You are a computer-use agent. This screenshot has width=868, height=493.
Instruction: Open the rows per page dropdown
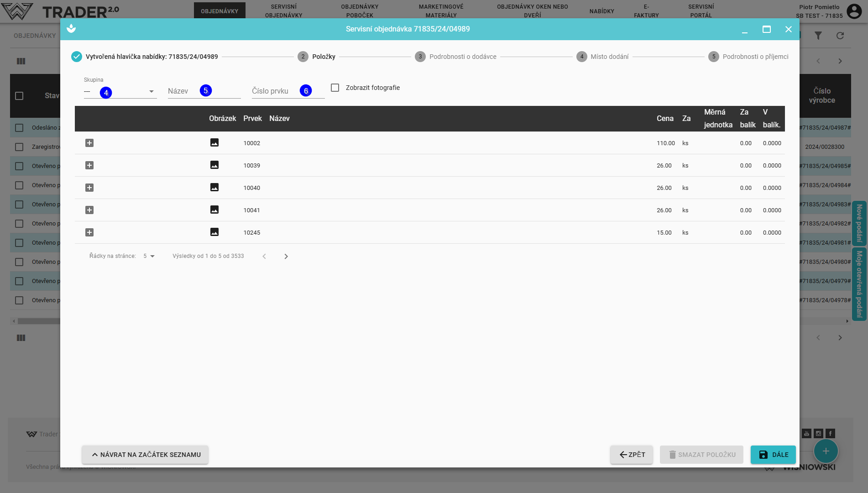coord(149,256)
